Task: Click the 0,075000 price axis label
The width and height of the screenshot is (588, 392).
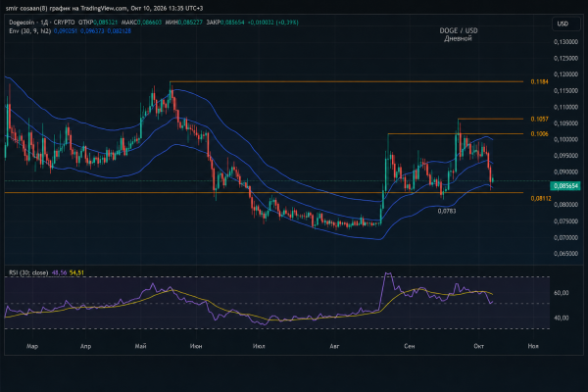Action: click(x=565, y=221)
